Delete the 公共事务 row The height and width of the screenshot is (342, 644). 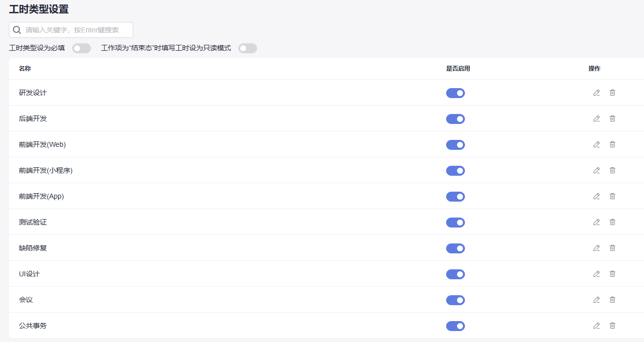(612, 326)
